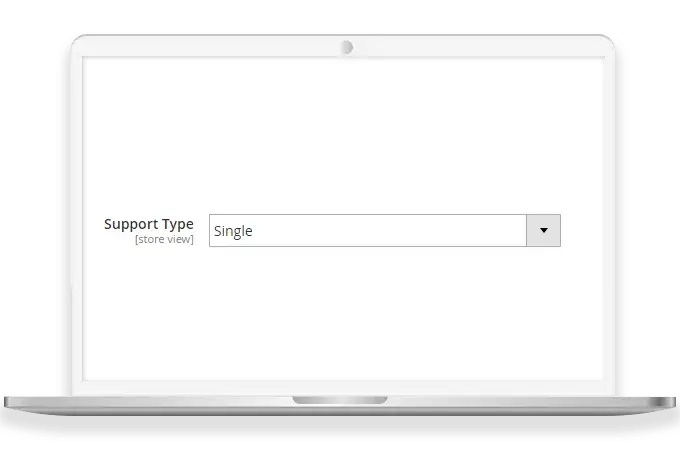Click the silver laptop base edge
Screen dimensions: 680x450
[340, 407]
